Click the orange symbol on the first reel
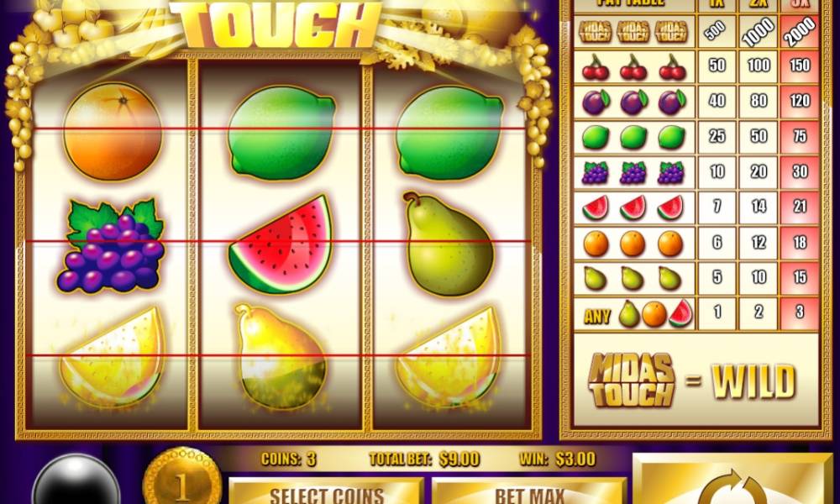The height and width of the screenshot is (504, 840). point(113,131)
